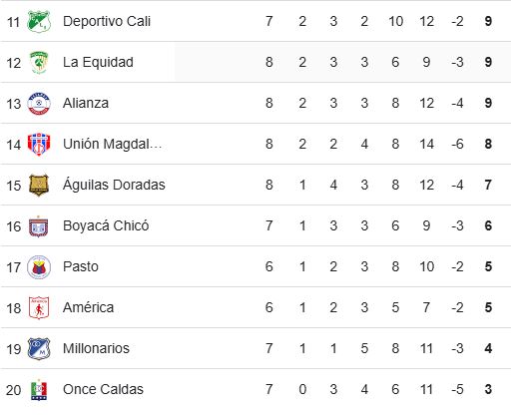Click the Millonarios blue crest
Image resolution: width=511 pixels, height=420 pixels.
[x=39, y=349]
